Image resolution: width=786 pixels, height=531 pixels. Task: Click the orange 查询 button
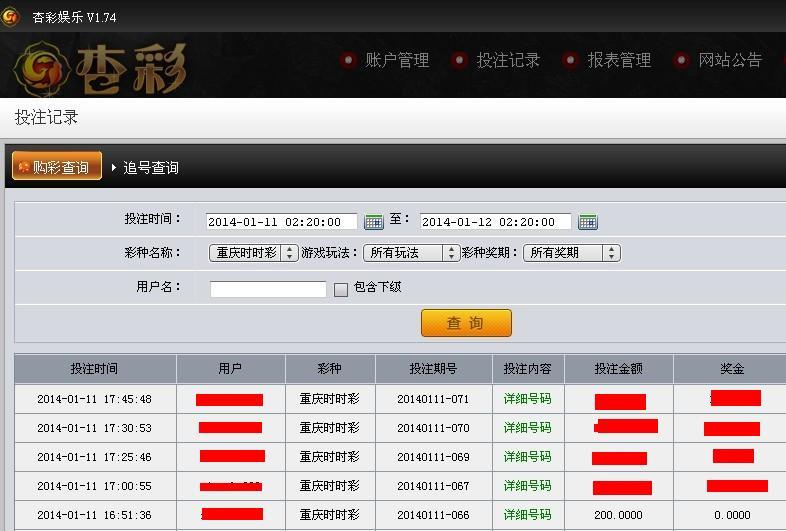click(x=466, y=323)
